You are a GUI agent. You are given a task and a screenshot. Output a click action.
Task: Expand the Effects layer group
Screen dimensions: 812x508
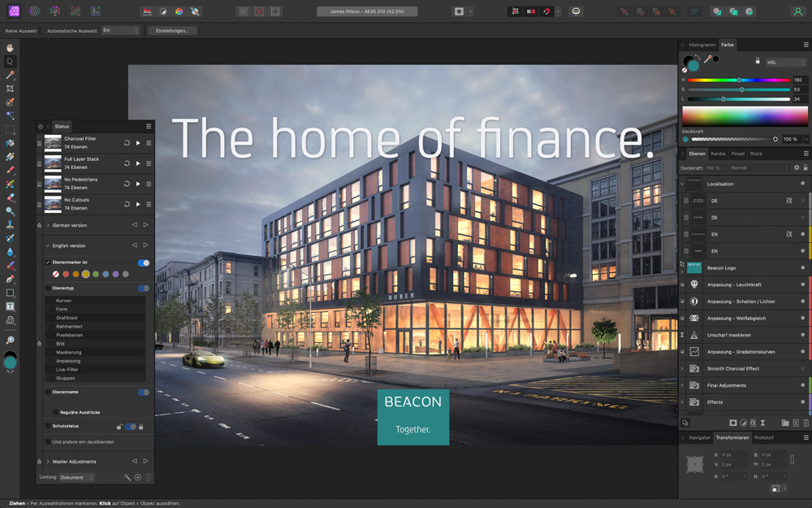pos(682,402)
